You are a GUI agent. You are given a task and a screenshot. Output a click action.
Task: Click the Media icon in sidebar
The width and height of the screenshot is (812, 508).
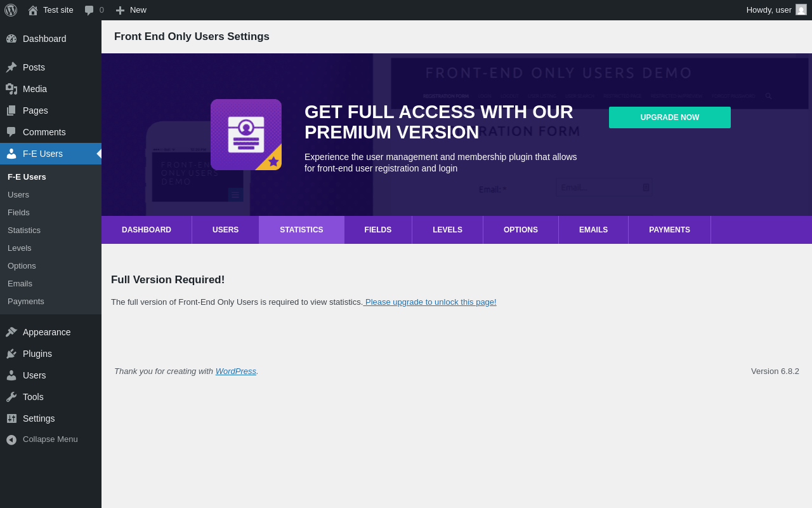[x=11, y=89]
